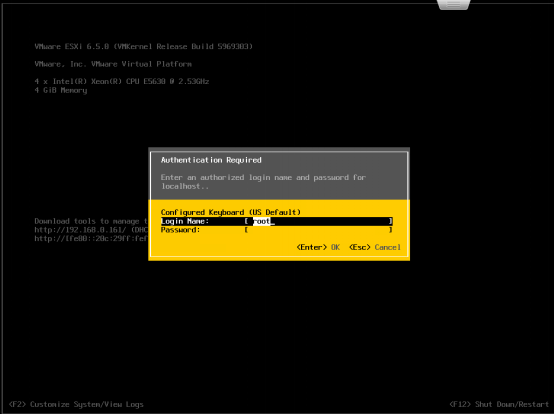
Task: Click the IPv6 http://[fe80:: address line
Action: [x=91, y=239]
